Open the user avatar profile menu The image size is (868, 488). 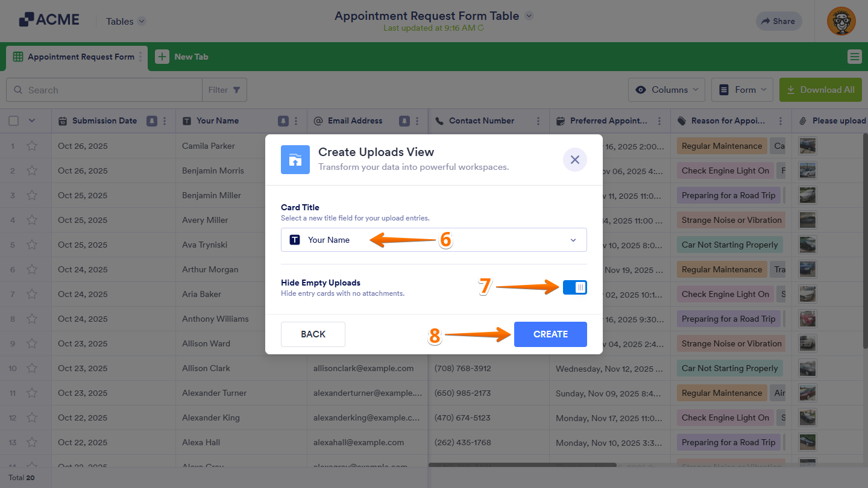point(841,21)
